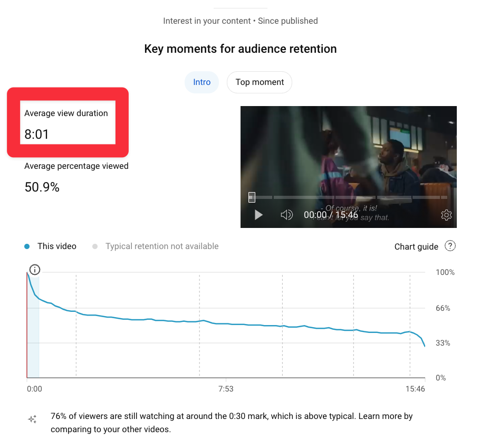Click the Chart guide question mark icon

450,246
